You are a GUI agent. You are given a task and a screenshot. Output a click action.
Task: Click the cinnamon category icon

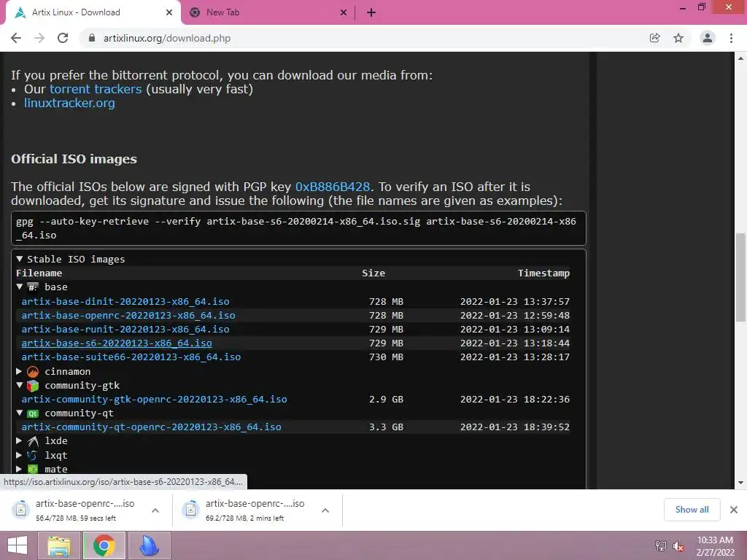pos(33,371)
